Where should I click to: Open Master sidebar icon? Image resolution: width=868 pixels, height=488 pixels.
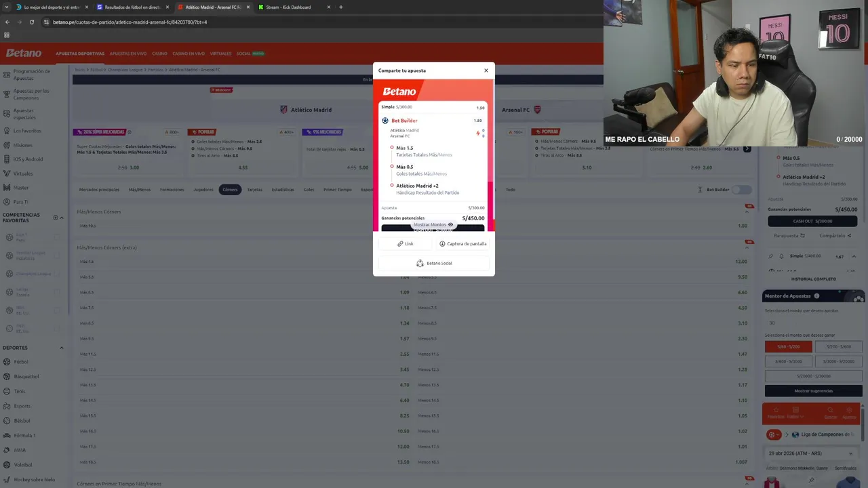tap(7, 188)
